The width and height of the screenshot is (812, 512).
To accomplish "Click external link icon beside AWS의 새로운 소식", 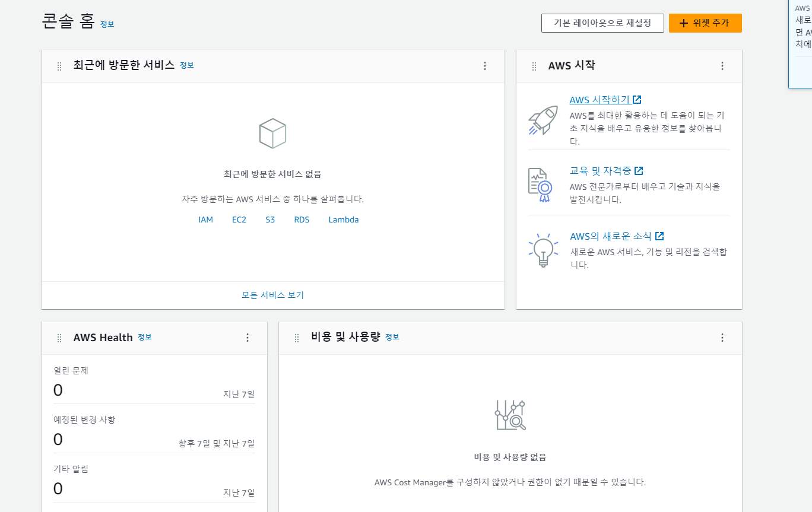I will coord(659,236).
